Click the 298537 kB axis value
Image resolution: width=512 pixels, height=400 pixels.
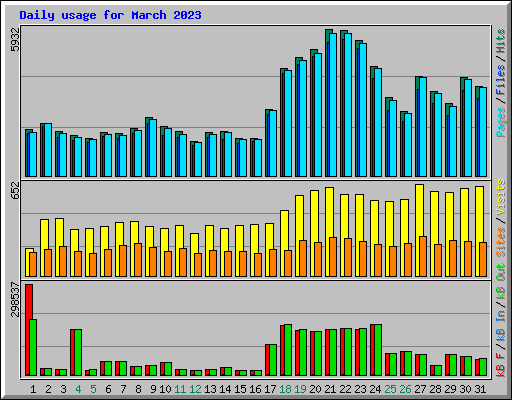pos(15,299)
